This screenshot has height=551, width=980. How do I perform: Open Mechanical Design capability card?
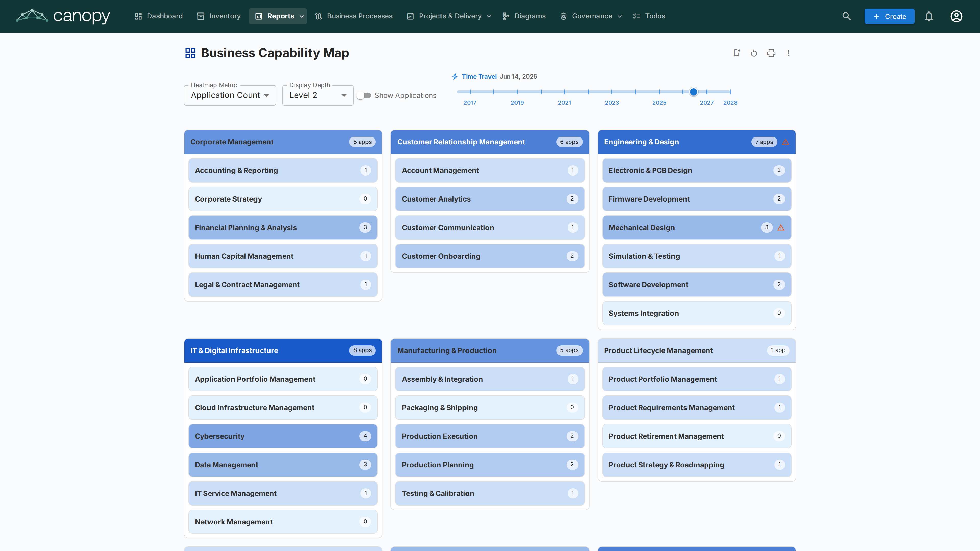697,227
